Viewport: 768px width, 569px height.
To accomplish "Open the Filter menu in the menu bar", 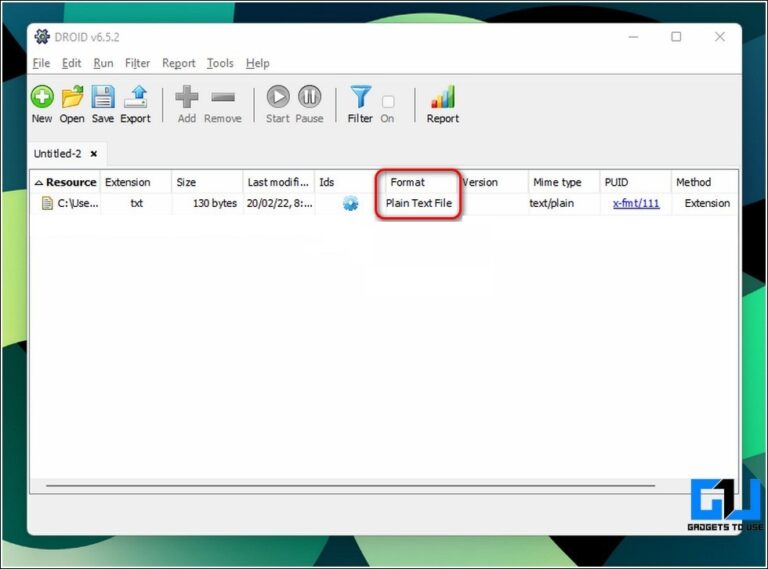I will [x=137, y=63].
